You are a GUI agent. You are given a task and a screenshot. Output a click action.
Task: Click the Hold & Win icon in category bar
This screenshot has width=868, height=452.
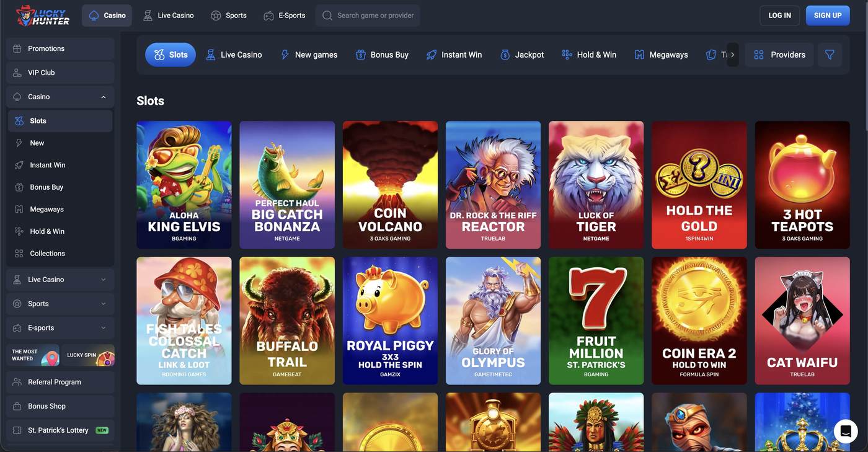(567, 55)
